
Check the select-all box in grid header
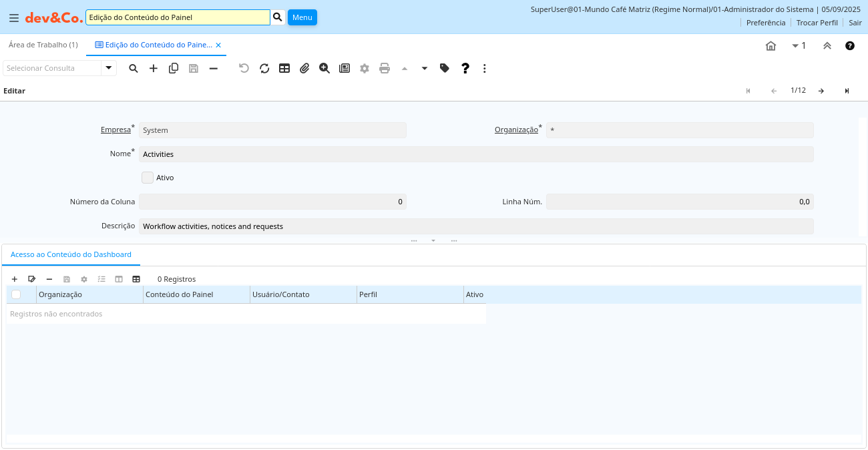[16, 294]
